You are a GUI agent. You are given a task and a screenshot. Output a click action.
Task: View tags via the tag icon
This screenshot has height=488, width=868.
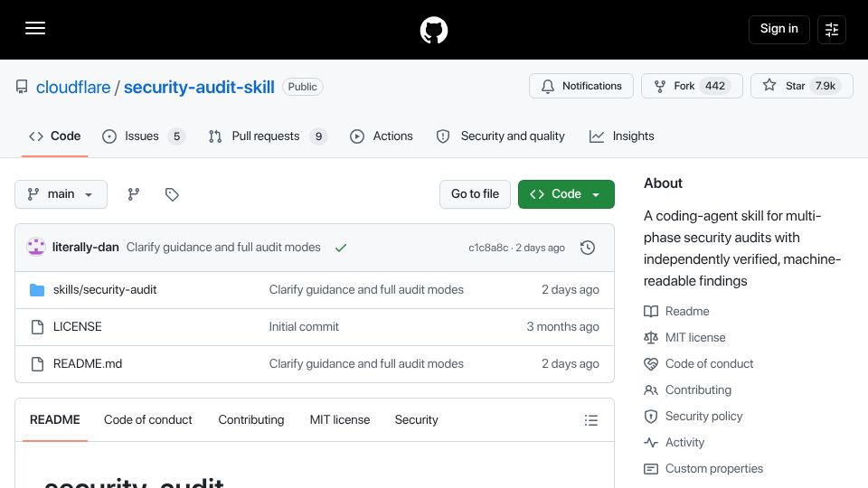172,194
